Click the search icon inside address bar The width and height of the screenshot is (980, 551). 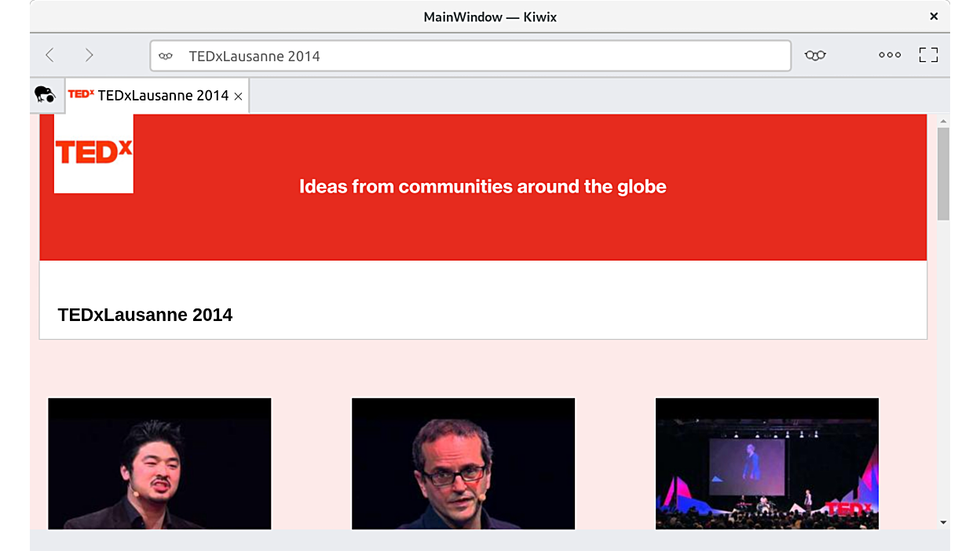pyautogui.click(x=166, y=56)
